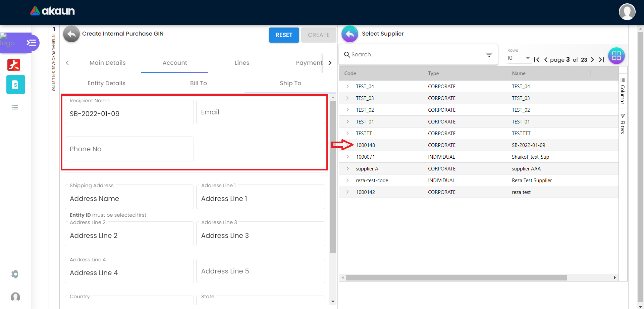This screenshot has width=644, height=309.
Task: Open the Columns side panel
Action: tap(623, 91)
